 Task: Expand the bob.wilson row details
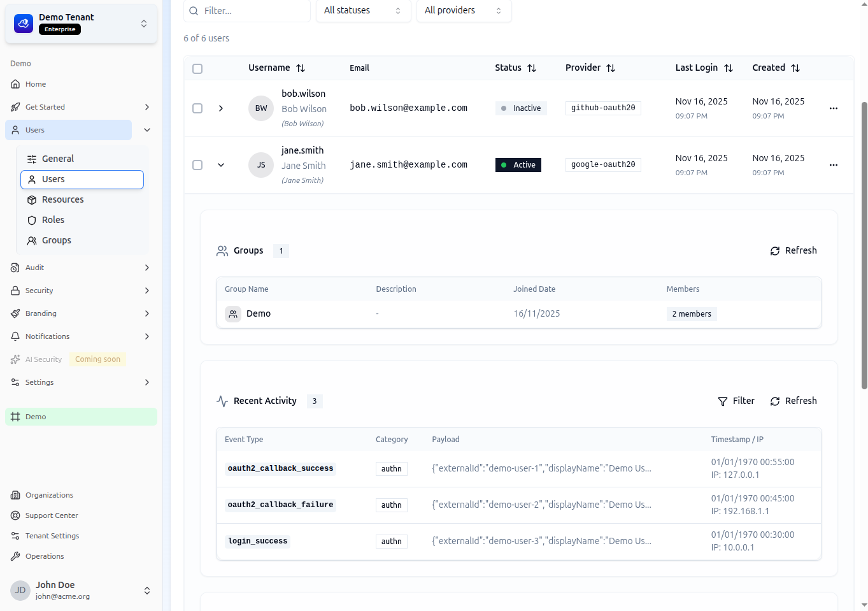(x=221, y=108)
